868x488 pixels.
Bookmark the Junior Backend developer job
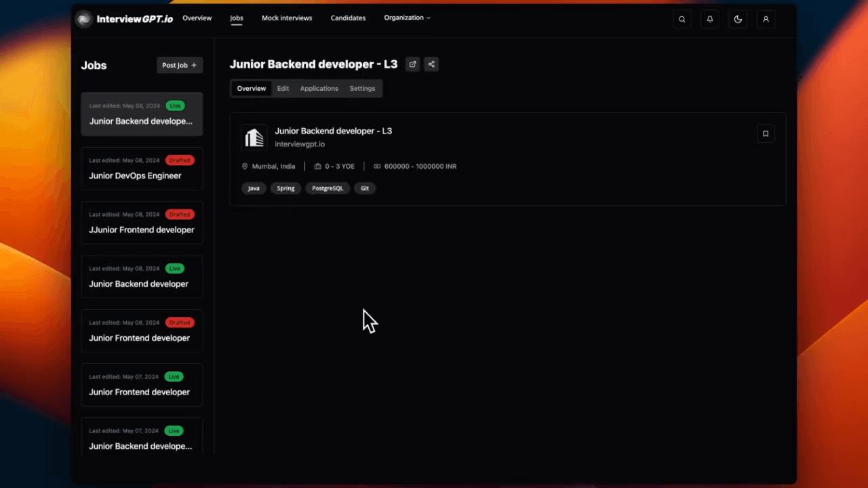tap(765, 134)
